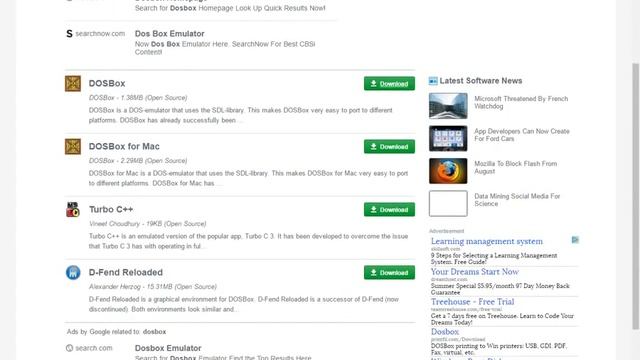Click the DOSBox 1.38MB Open Source text
Image resolution: width=640 pixels, height=360 pixels.
[x=138, y=98]
